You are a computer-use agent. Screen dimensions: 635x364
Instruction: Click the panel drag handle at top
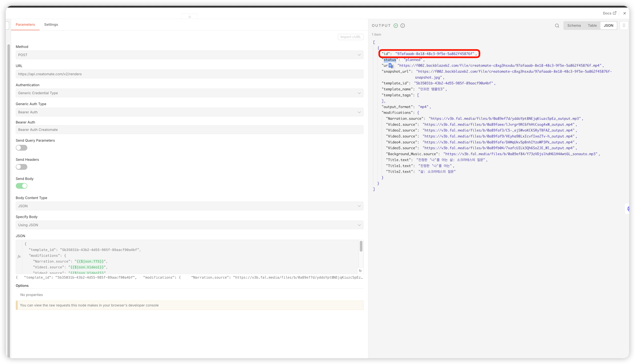190,17
